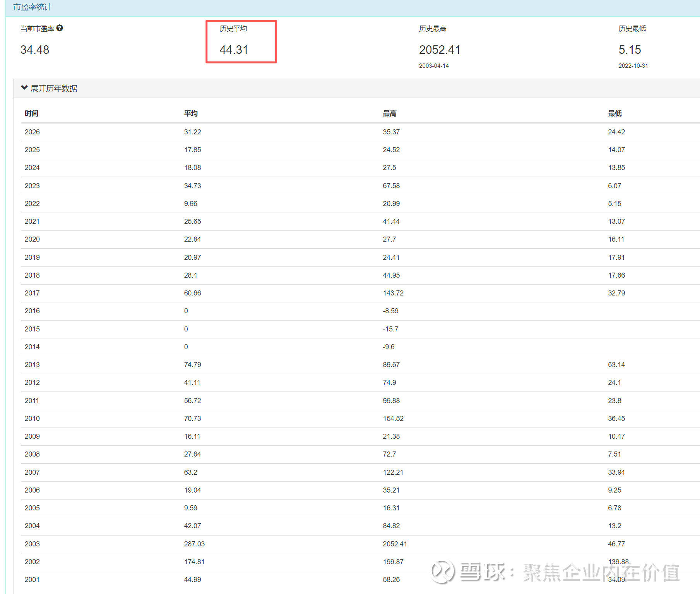
Task: Click average 60.66 for 2017
Action: (193, 293)
